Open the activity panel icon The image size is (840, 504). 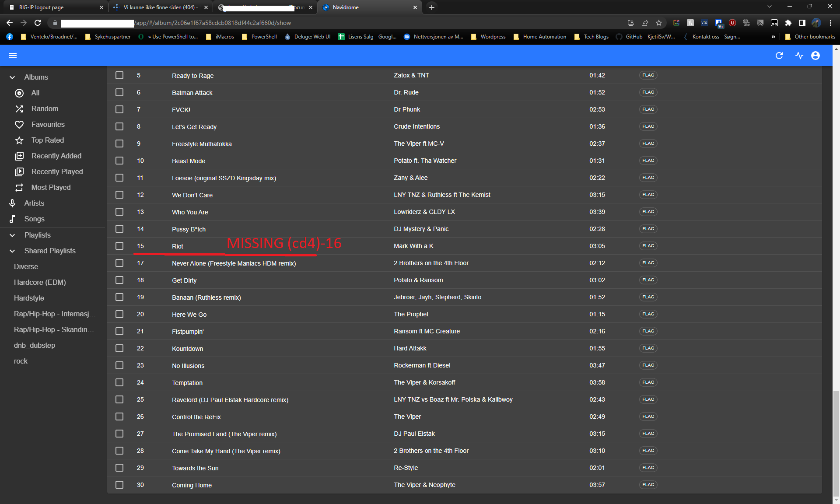(799, 56)
